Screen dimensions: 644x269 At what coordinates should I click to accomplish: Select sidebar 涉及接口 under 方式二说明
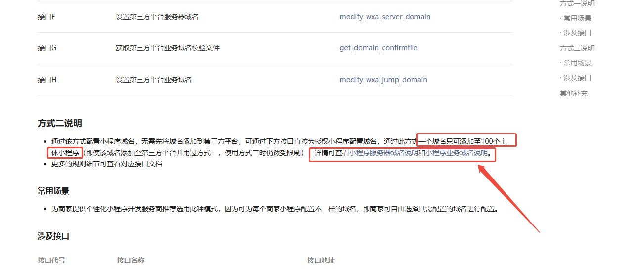[x=576, y=78]
